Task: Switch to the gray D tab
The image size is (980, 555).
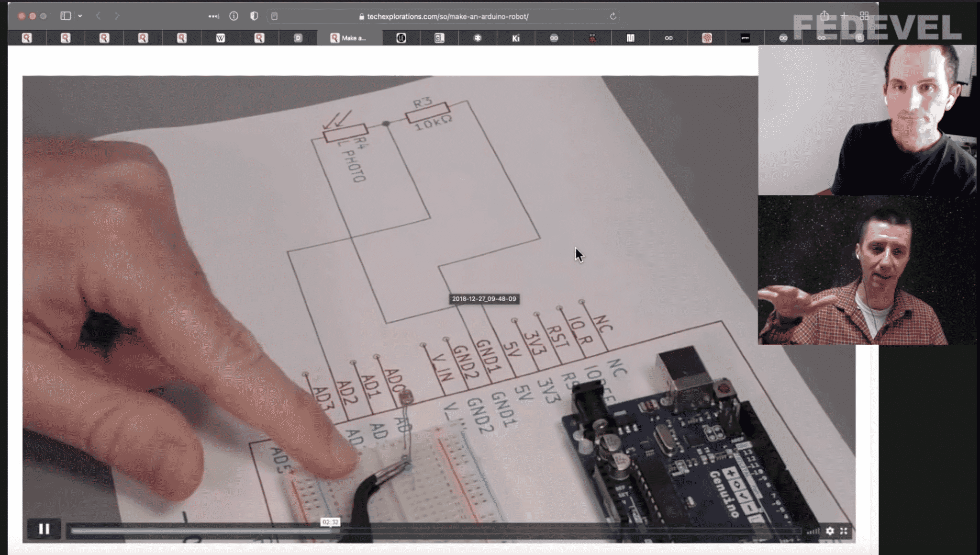Action: click(x=298, y=38)
